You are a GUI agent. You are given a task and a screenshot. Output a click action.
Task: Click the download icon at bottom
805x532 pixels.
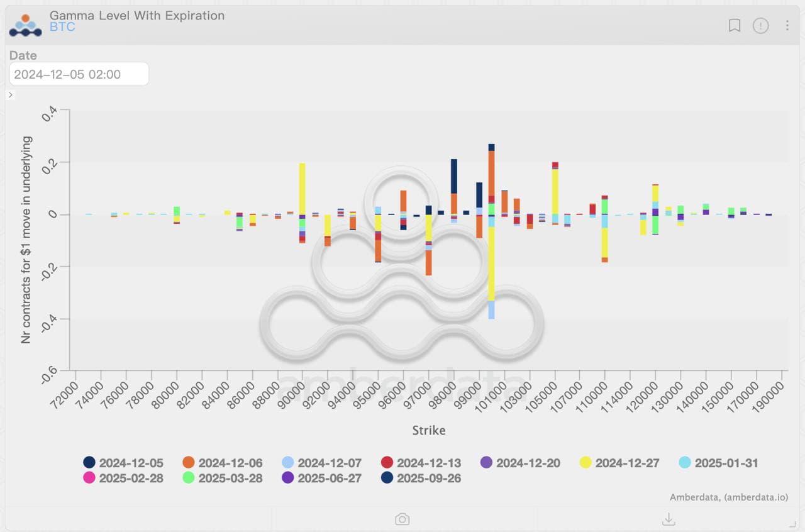[669, 519]
